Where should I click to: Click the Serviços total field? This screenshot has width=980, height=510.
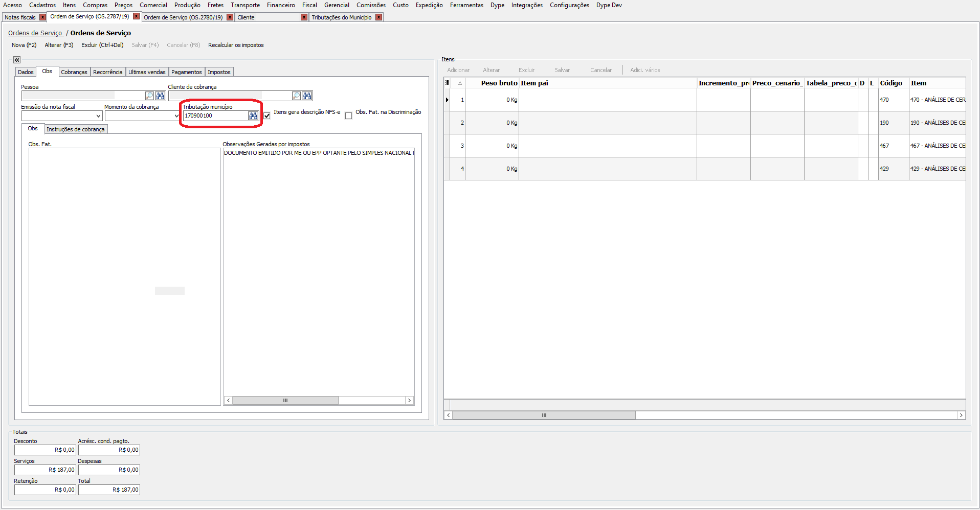[45, 470]
